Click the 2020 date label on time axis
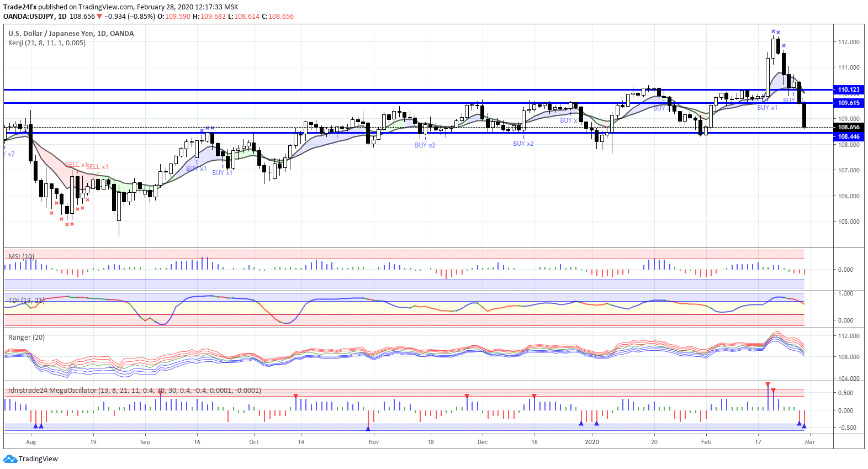This screenshot has width=868, height=469. (592, 442)
